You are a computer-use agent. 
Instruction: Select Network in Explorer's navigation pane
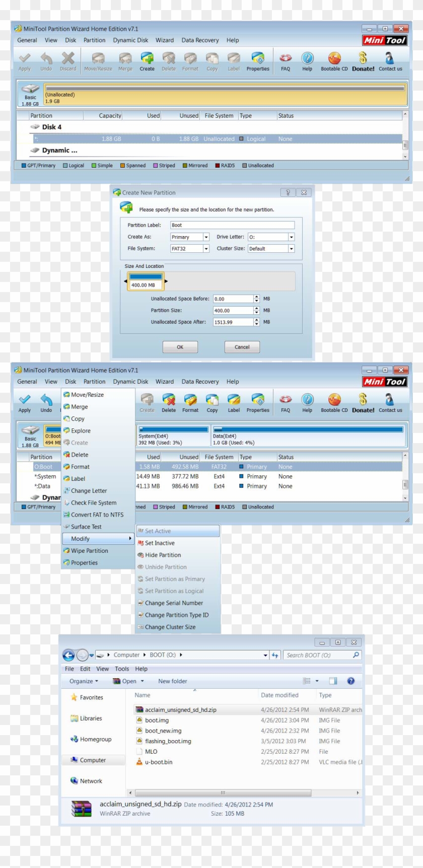91,781
